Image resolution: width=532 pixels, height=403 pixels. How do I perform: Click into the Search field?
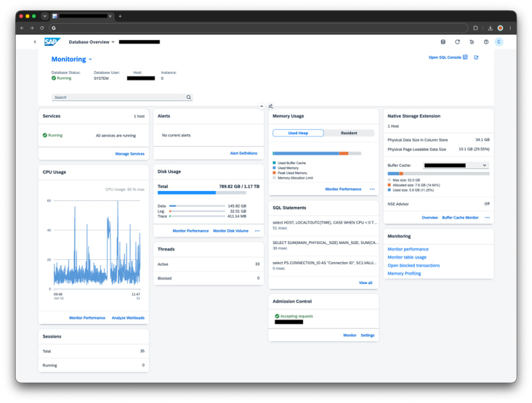pos(122,97)
